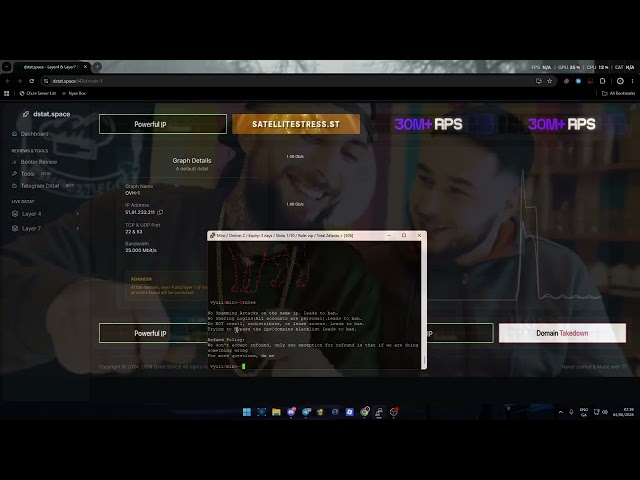Expand the Layer 7 sidebar section
This screenshot has width=640, height=480.
(x=45, y=228)
